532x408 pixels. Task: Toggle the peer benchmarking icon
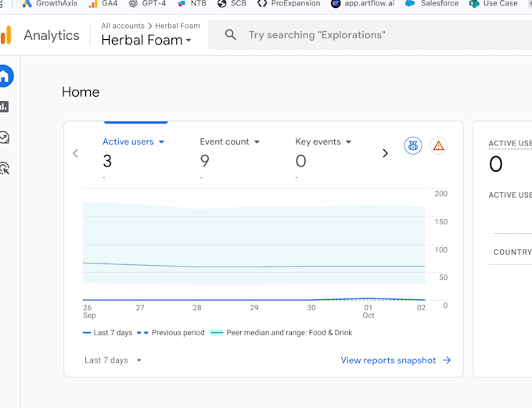413,145
